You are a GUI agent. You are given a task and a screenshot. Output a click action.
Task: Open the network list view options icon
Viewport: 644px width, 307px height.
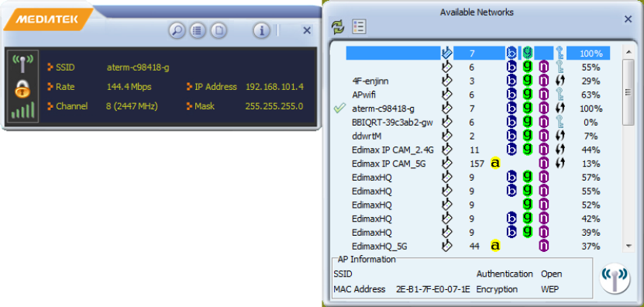coord(359,26)
